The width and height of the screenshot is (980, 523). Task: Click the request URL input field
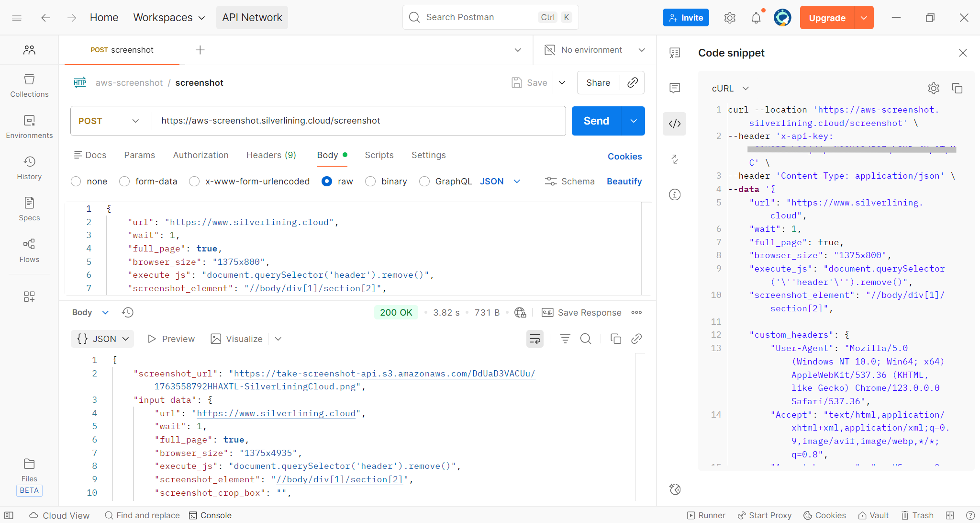354,121
